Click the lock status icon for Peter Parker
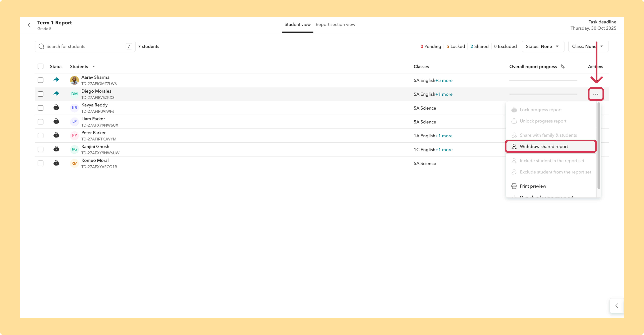The image size is (644, 335). (56, 135)
